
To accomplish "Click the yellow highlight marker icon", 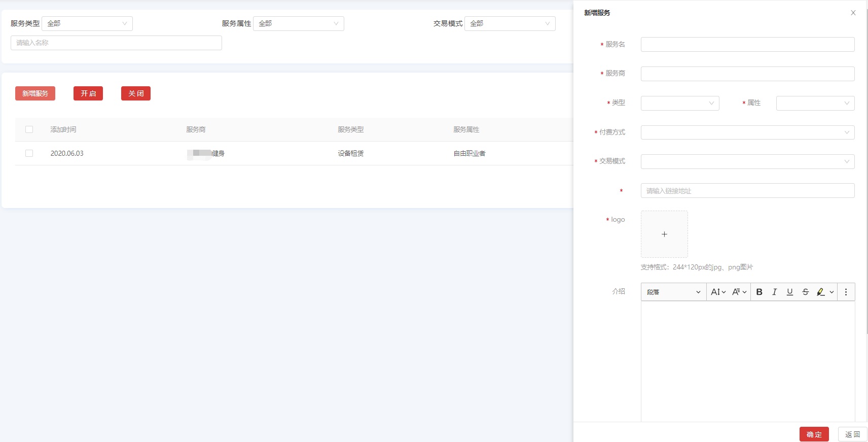I will coord(821,292).
